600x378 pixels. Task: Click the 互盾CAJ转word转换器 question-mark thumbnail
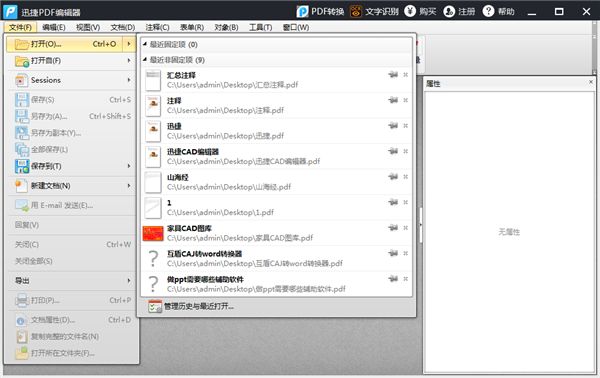153,259
